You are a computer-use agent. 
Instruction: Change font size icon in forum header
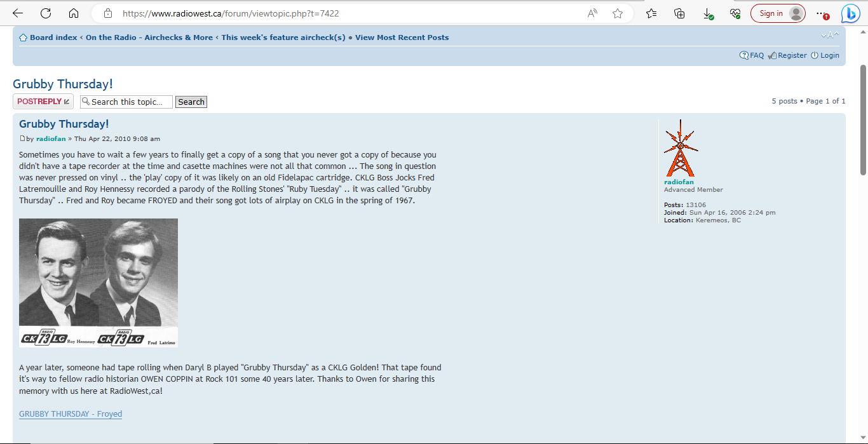pos(830,35)
